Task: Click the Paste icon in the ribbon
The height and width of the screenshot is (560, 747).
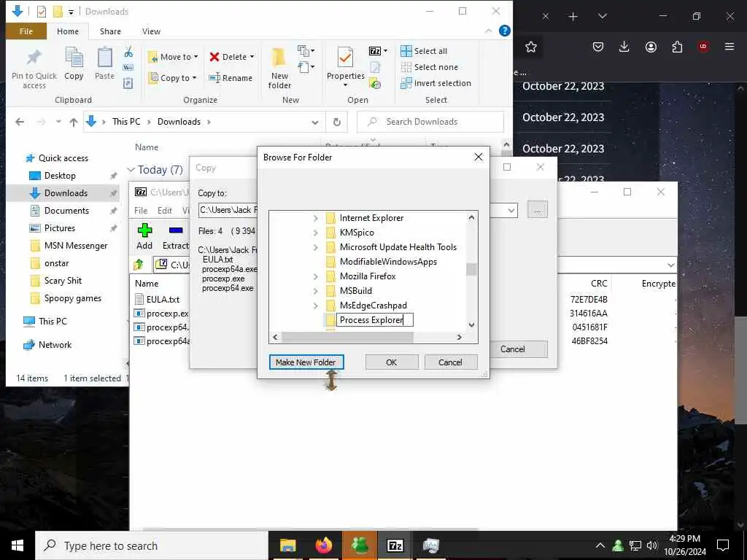Action: (104, 58)
